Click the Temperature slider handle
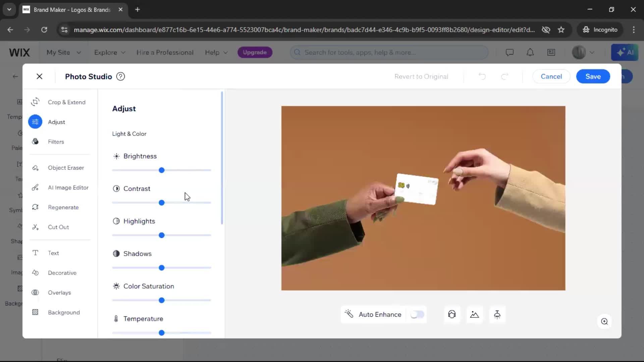This screenshot has height=362, width=644. pyautogui.click(x=162, y=333)
